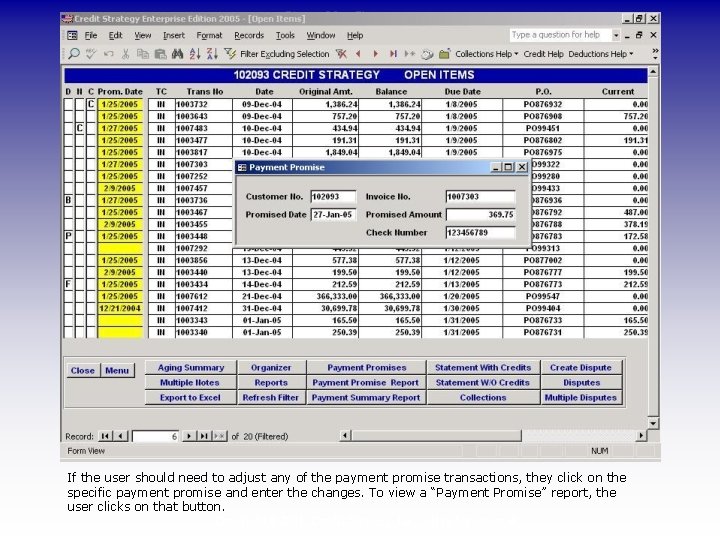Image resolution: width=720 pixels, height=540 pixels.
Task: Open the Window menu
Action: point(321,35)
